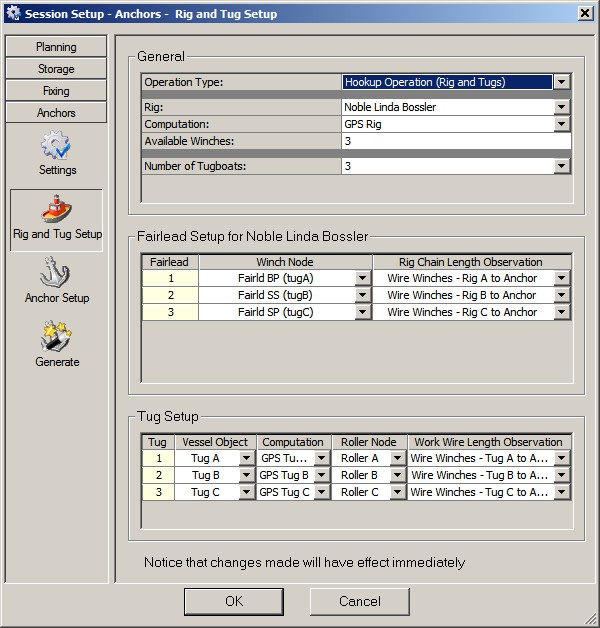Click the Available Winches input field

455,142
